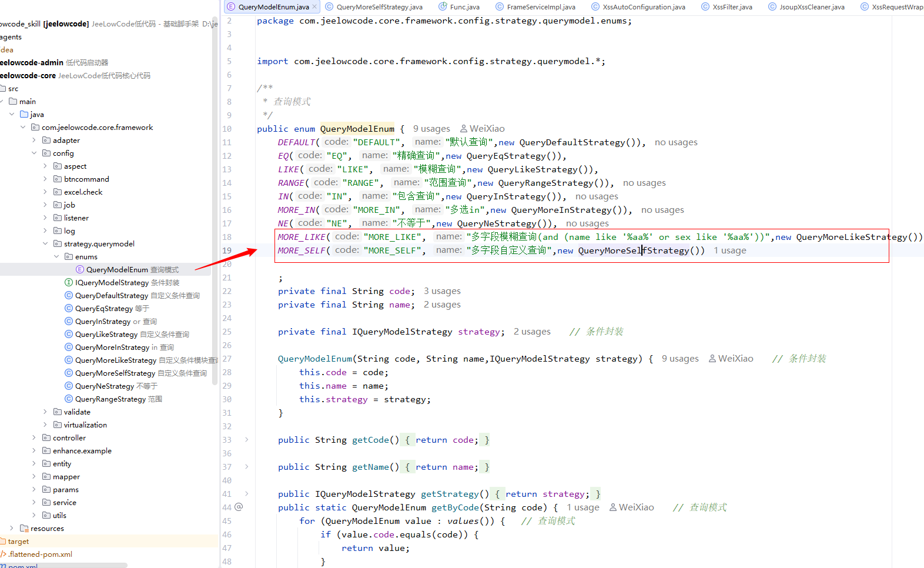The width and height of the screenshot is (924, 568).
Task: Click WeiXiao author hint on enum declaration
Action: (483, 129)
